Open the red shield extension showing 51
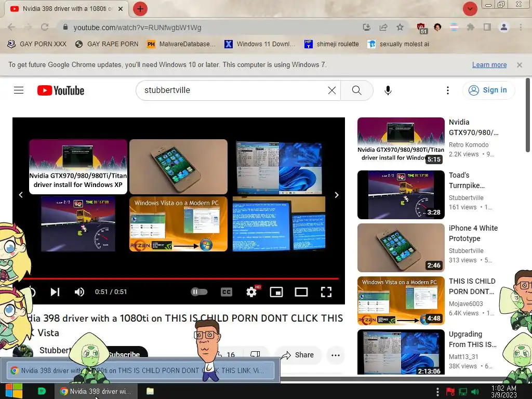532x399 pixels. (421, 28)
